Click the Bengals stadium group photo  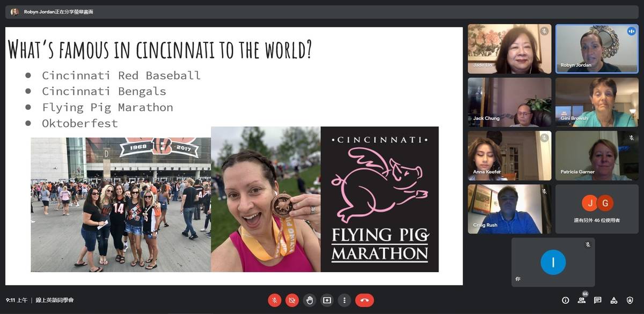tap(121, 205)
